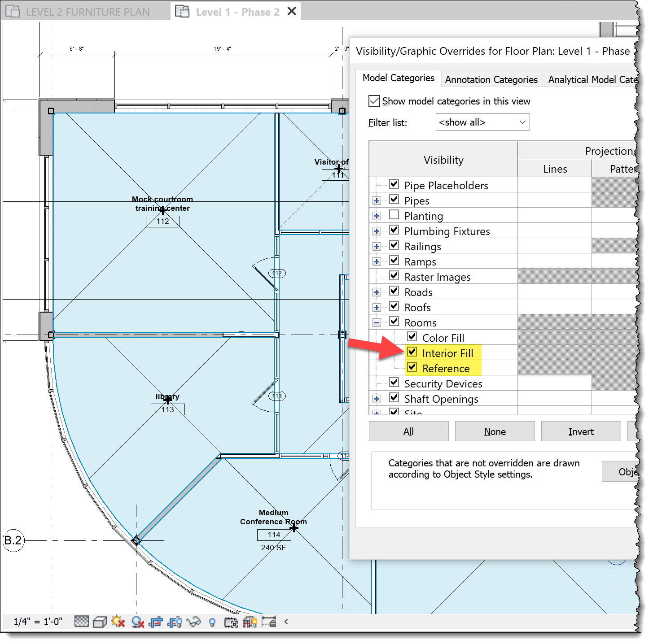Viewport: 653px width, 644px height.
Task: Expand the Pipes category
Action: point(377,200)
